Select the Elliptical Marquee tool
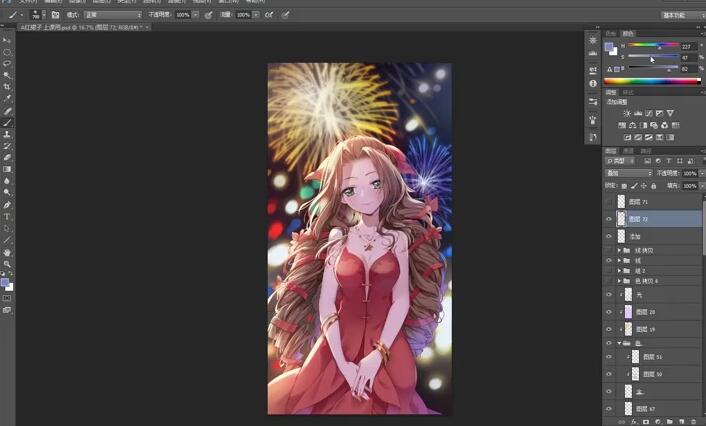 point(7,52)
